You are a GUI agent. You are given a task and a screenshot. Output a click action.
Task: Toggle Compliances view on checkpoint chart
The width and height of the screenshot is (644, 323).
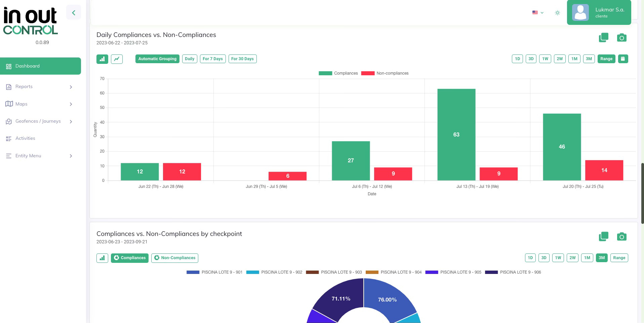129,258
